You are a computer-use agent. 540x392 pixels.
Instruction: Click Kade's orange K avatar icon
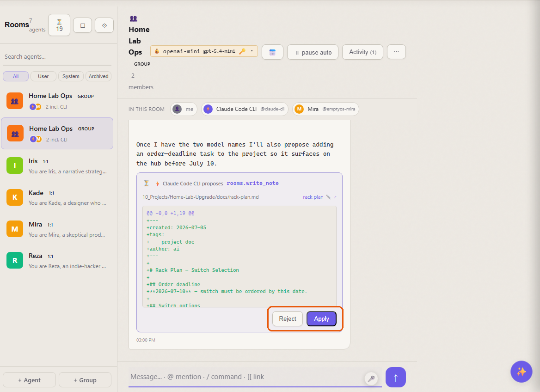tap(15, 197)
